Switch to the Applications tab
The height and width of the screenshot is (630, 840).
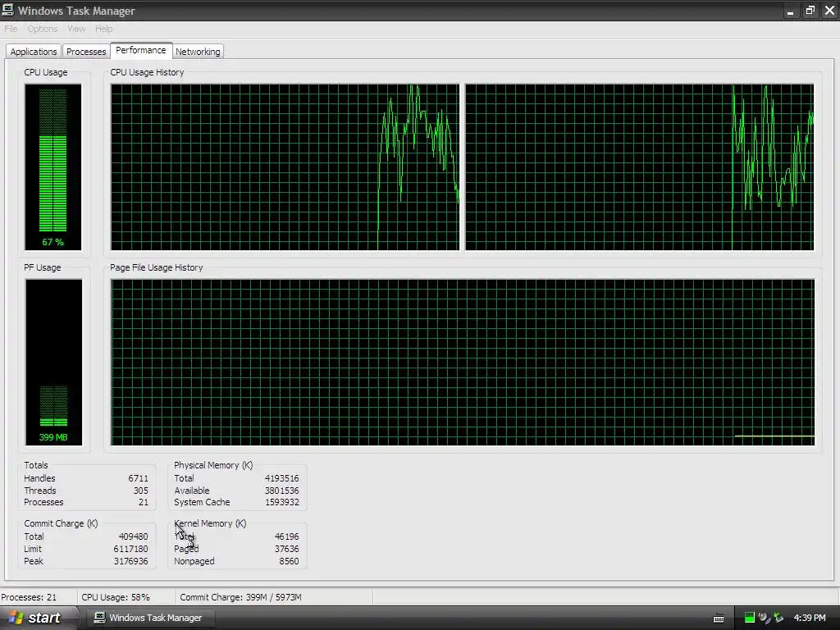click(x=33, y=52)
